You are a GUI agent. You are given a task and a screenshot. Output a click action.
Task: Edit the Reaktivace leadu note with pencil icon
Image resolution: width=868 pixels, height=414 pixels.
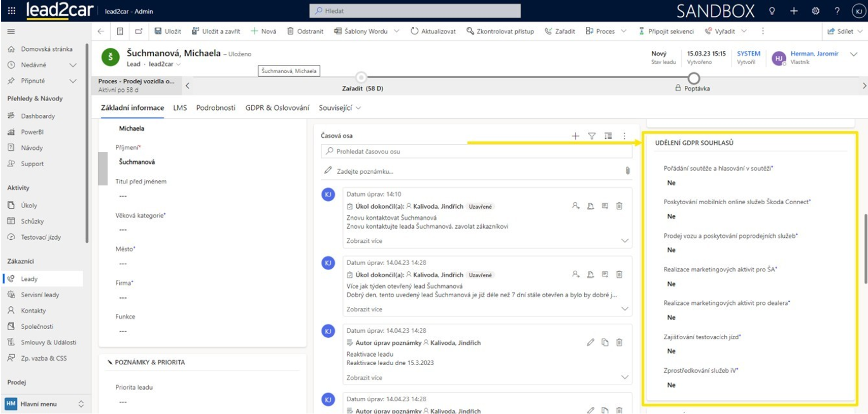pyautogui.click(x=590, y=342)
